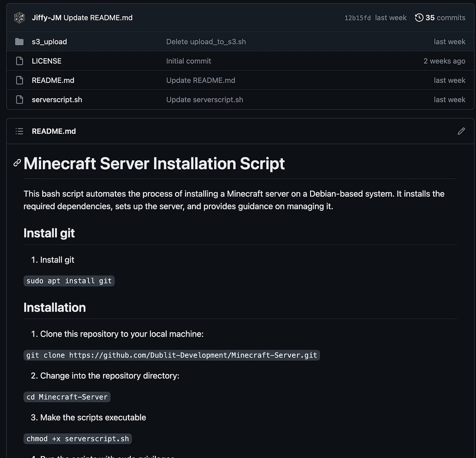The image size is (476, 458).
Task: Click the bash script description paragraph
Action: (234, 200)
